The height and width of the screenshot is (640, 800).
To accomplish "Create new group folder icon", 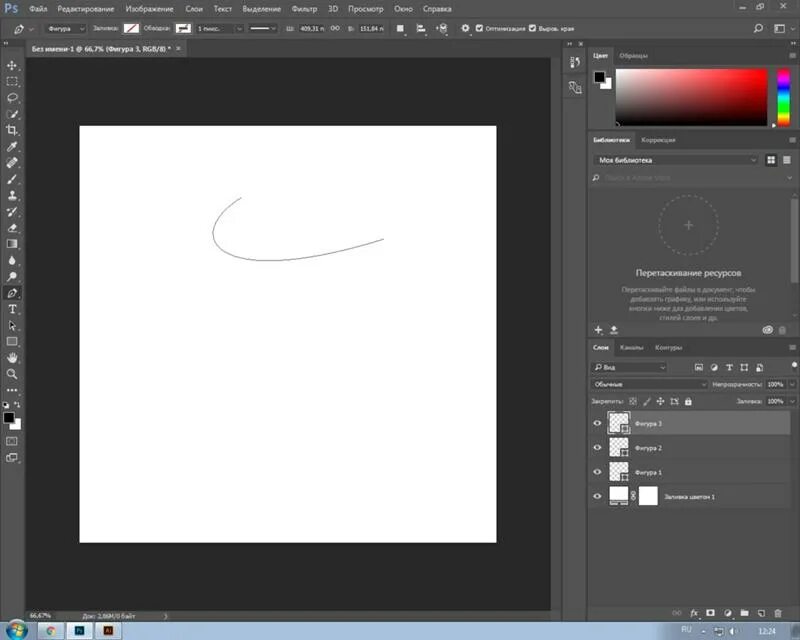I will [x=744, y=613].
